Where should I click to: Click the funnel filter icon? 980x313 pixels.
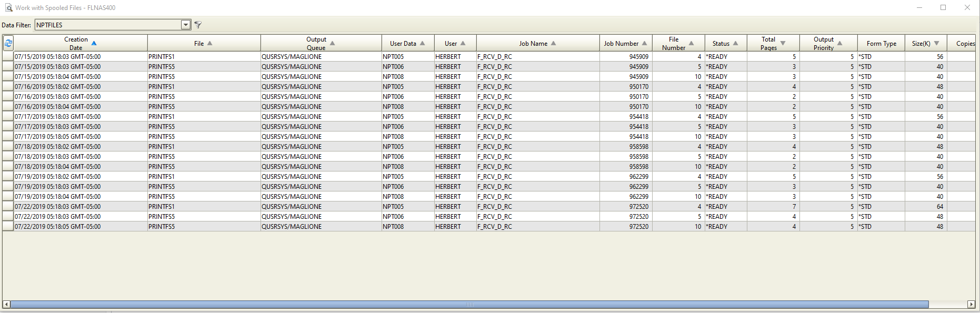(x=198, y=25)
